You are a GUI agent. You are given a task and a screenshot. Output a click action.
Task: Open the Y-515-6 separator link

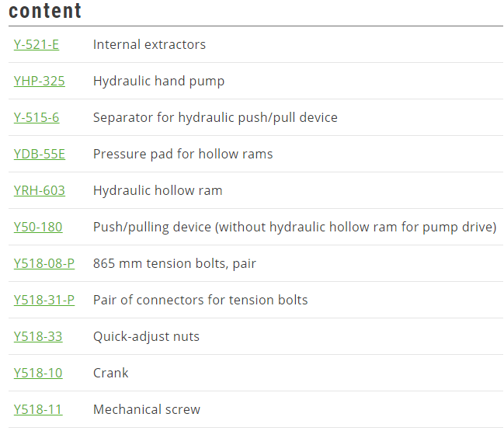(36, 118)
